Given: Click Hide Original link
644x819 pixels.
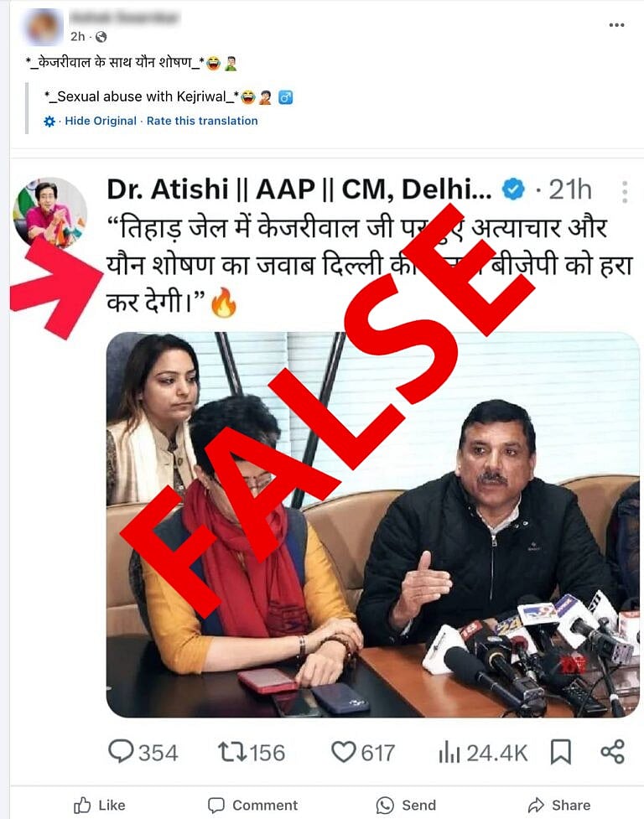Looking at the screenshot, I should tap(101, 121).
